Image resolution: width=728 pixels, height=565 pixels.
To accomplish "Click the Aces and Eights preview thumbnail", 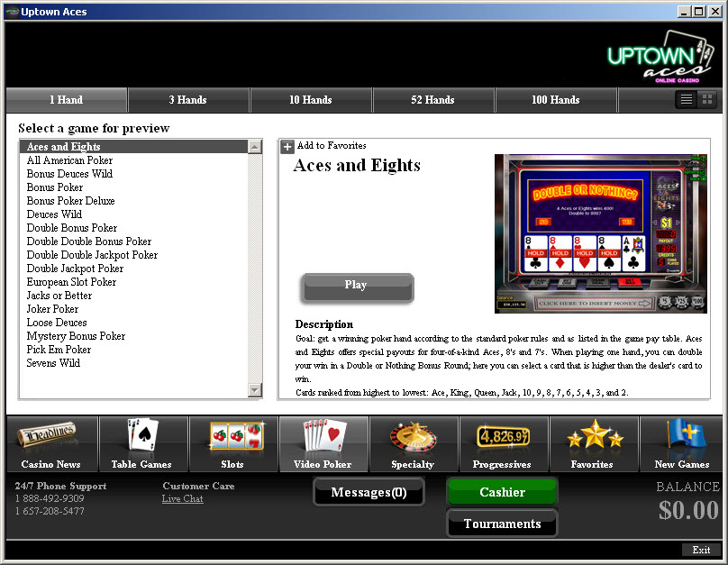I will pyautogui.click(x=600, y=233).
